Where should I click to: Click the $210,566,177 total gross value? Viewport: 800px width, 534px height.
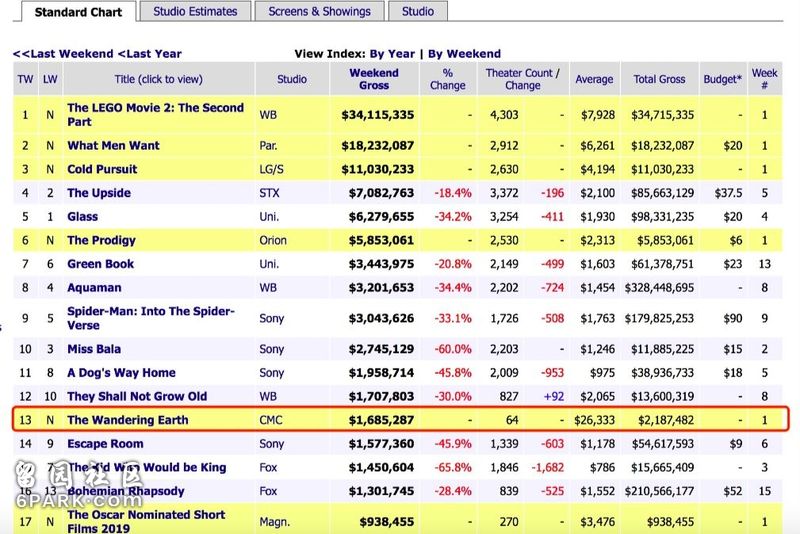659,491
